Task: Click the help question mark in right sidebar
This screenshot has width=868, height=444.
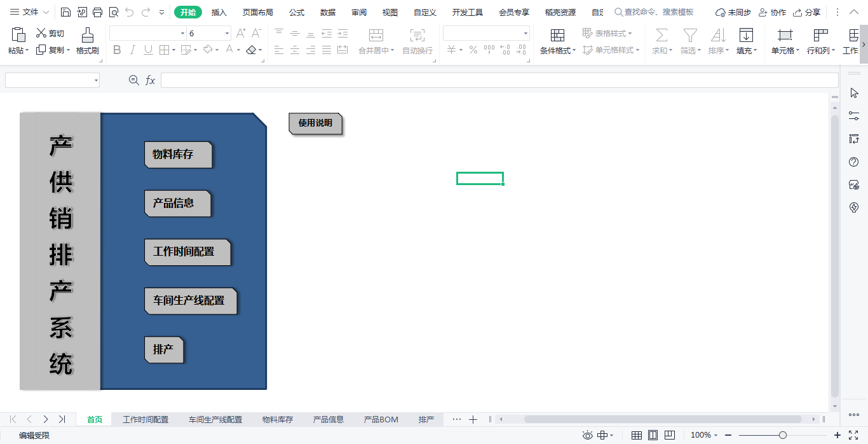Action: click(x=854, y=162)
